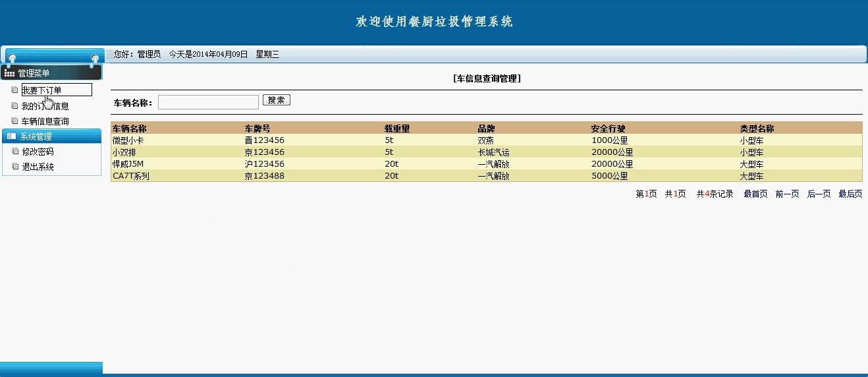Focus the 车辆名称 search input field
868x377 pixels.
208,102
